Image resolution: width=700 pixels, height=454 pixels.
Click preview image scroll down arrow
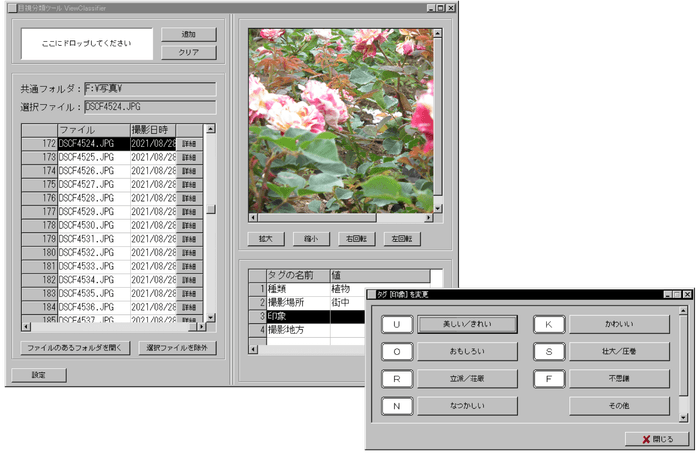(438, 208)
